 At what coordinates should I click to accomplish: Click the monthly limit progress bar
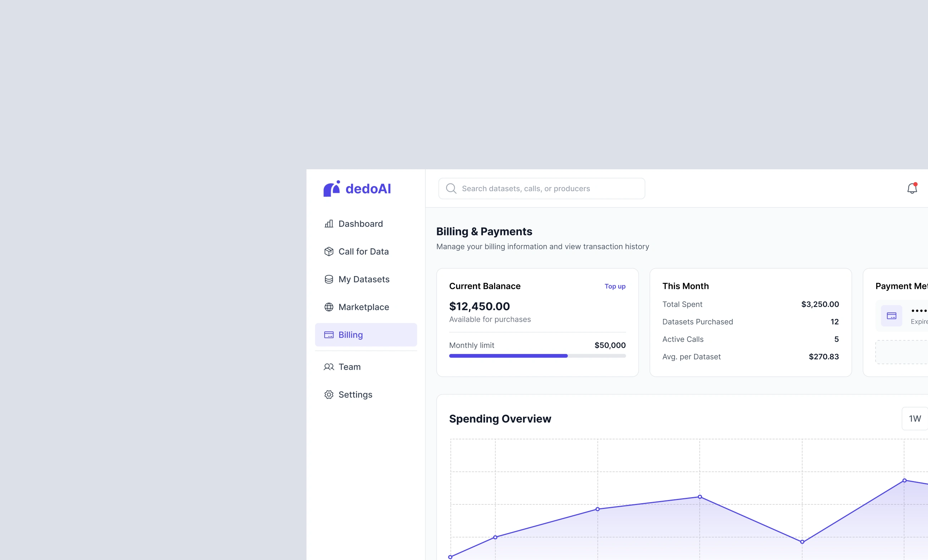point(537,356)
